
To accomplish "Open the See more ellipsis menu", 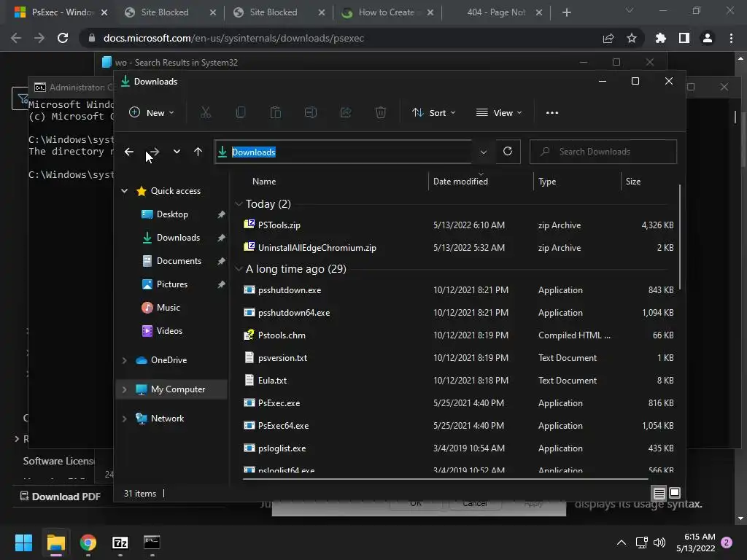I will click(x=552, y=113).
